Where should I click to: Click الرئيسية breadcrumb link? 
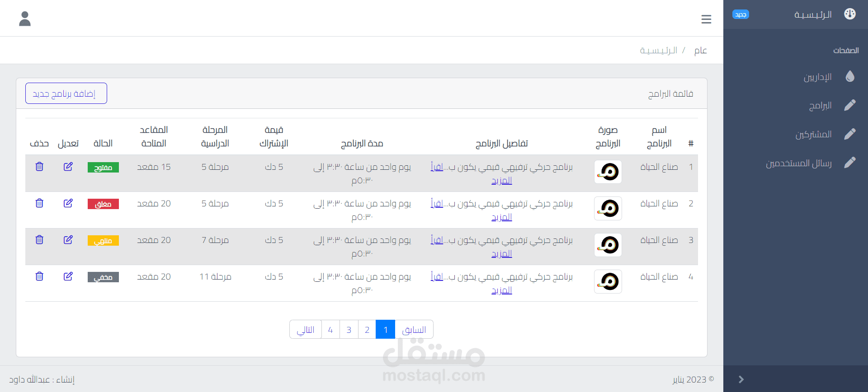[x=658, y=50]
